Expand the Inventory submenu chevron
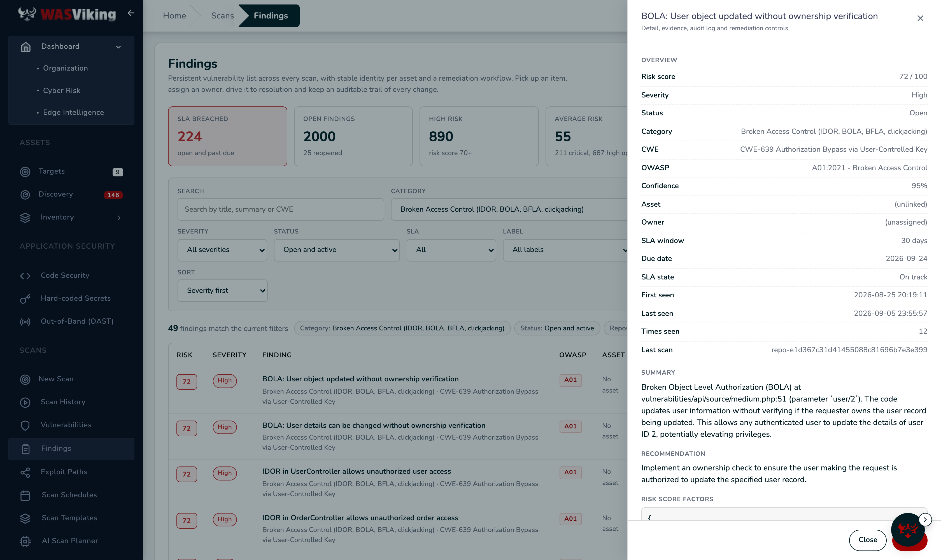The width and height of the screenshot is (941, 560). coord(119,218)
